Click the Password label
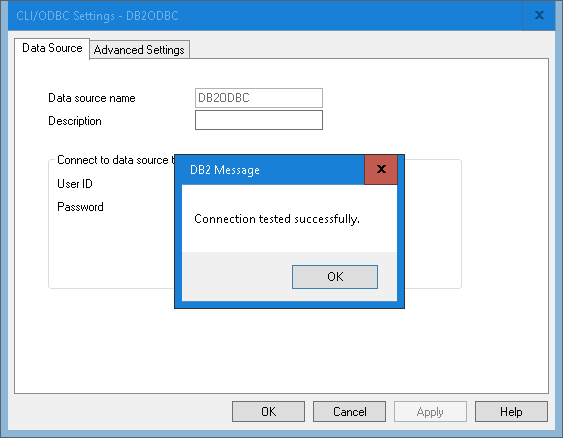The height and width of the screenshot is (438, 563). 80,207
